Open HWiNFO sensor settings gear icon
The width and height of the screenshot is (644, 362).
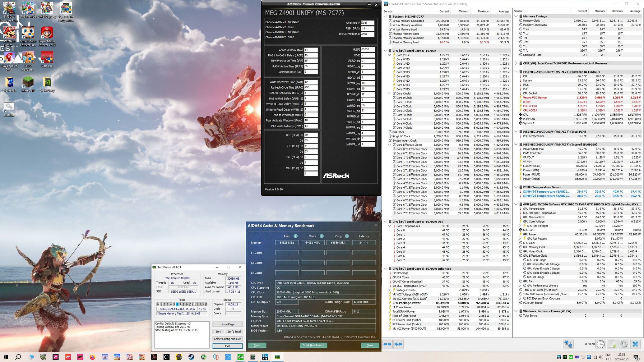coord(623,344)
